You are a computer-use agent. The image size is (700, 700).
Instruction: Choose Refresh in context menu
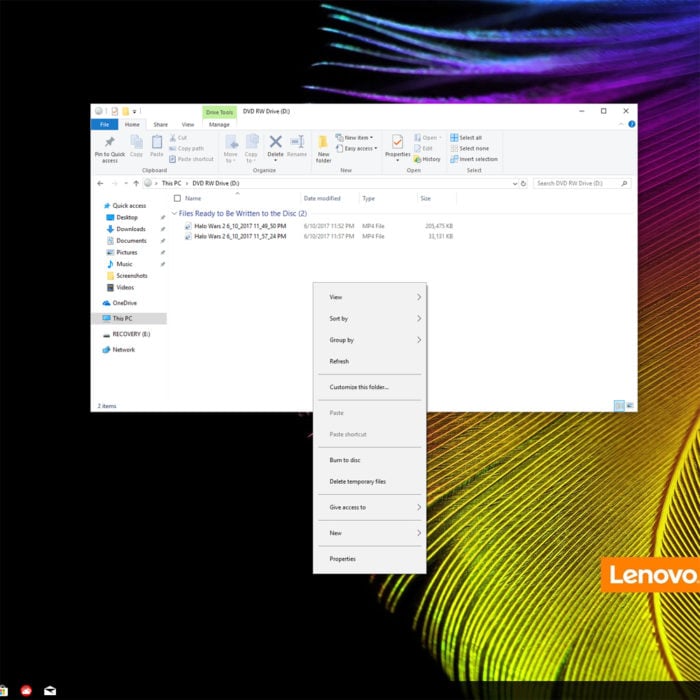[x=370, y=361]
